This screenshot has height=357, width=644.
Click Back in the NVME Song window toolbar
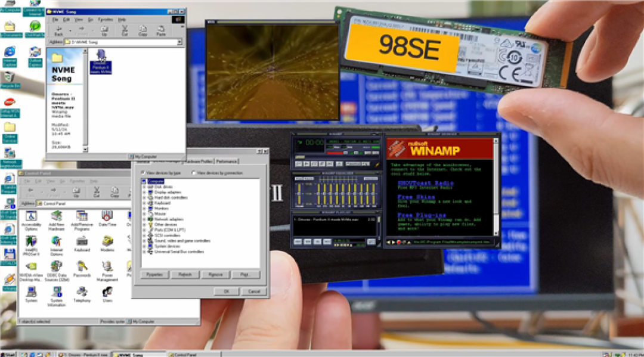[x=58, y=31]
